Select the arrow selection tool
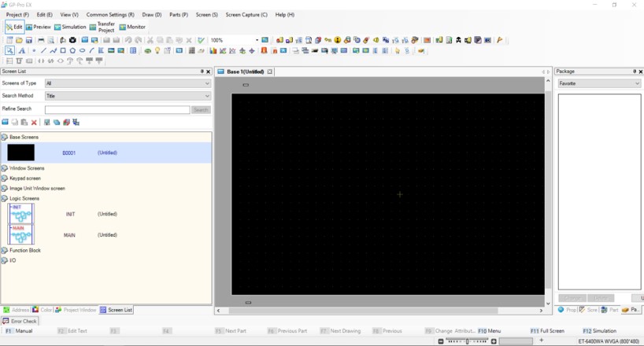Viewport: 644px width, 346px height. (x=10, y=50)
